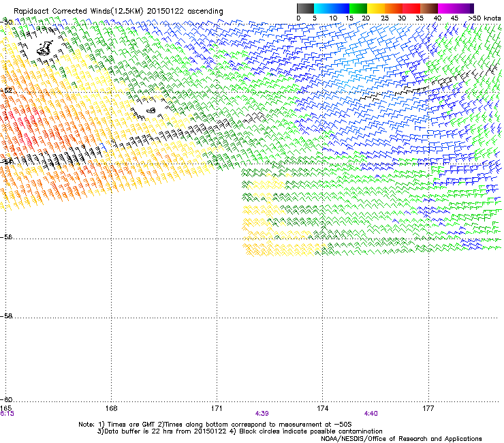Click the '-54' latitude axis label
This screenshot has width=504, height=443.
click(6, 162)
